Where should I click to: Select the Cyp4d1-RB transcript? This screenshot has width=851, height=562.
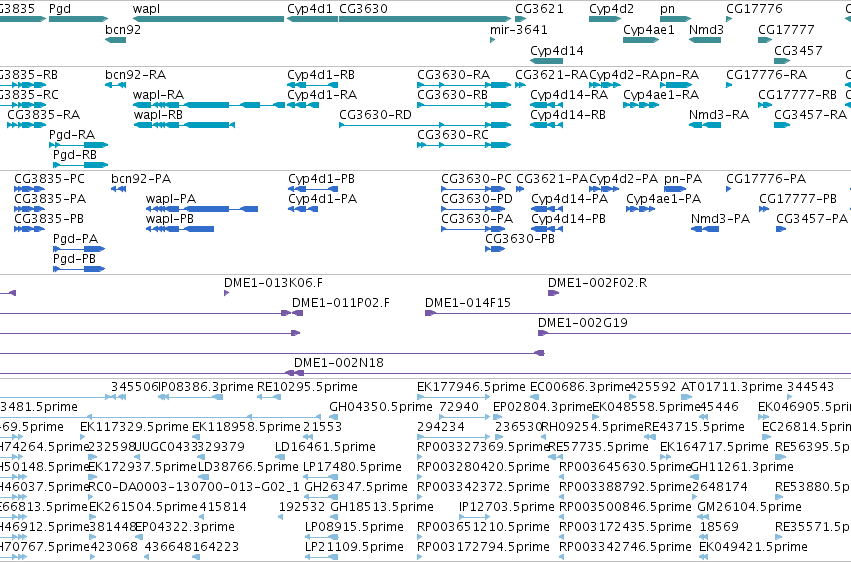312,85
